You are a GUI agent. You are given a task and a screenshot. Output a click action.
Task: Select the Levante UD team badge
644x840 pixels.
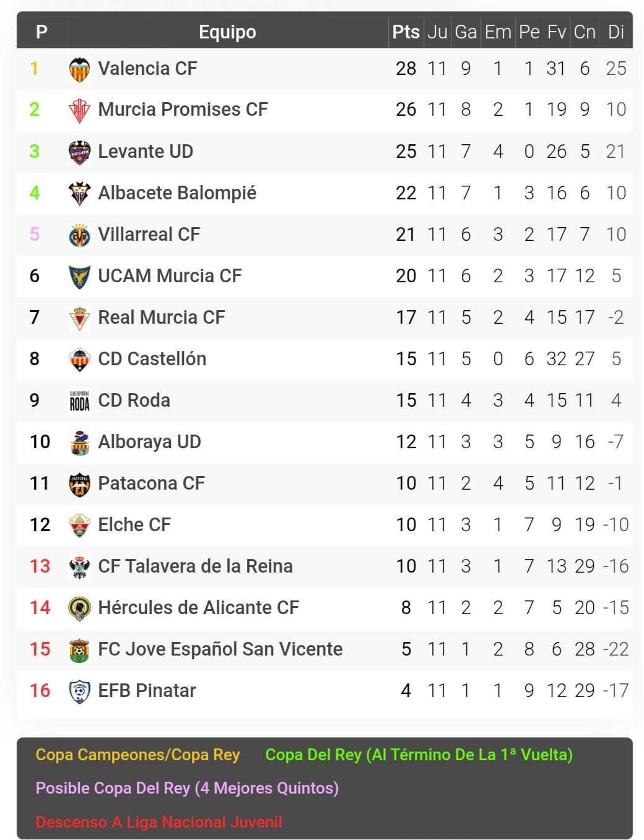[79, 152]
